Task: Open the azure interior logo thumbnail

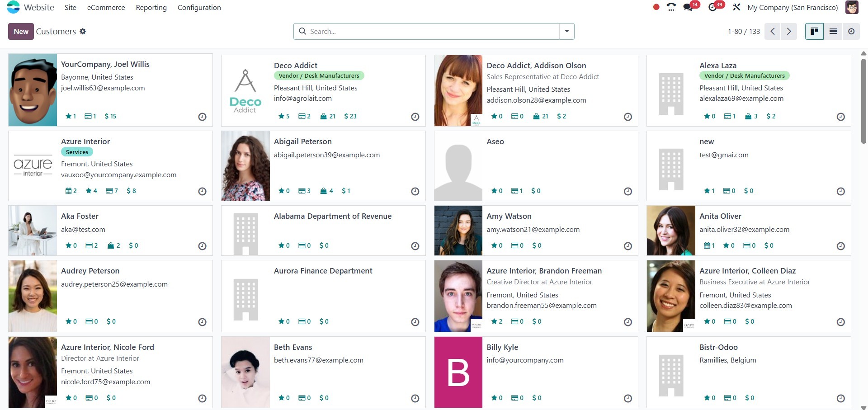Action: tap(33, 166)
